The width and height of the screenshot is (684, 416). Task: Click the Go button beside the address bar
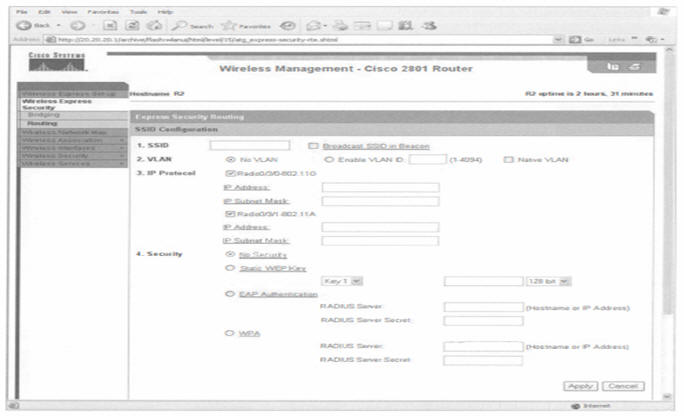pyautogui.click(x=581, y=40)
